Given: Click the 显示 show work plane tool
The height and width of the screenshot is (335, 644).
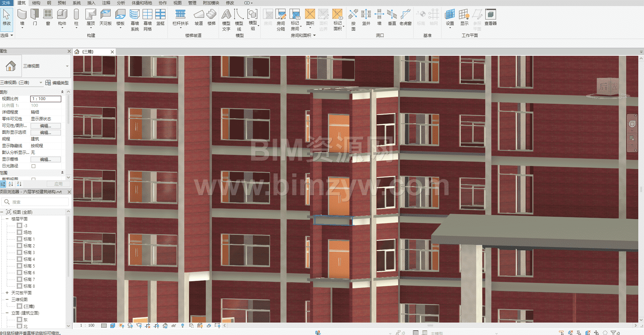Looking at the screenshot, I should tap(464, 17).
